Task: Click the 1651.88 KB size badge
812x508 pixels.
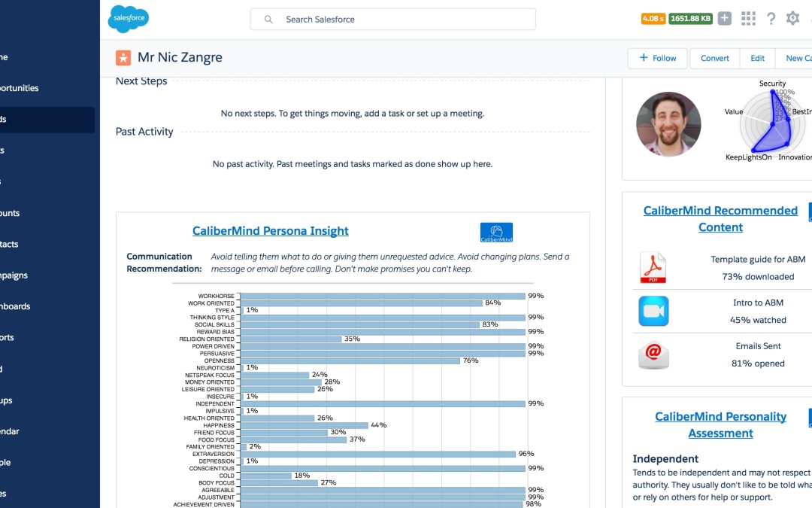Action: coord(690,19)
